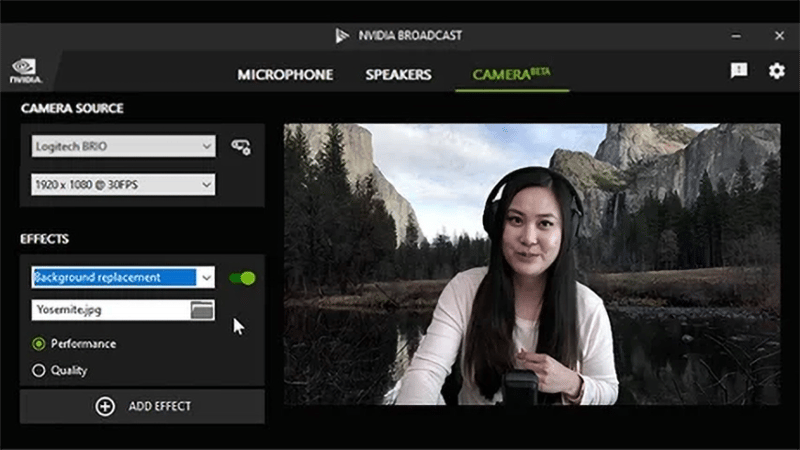Disable the Background replacement effect toggle

coord(242,278)
